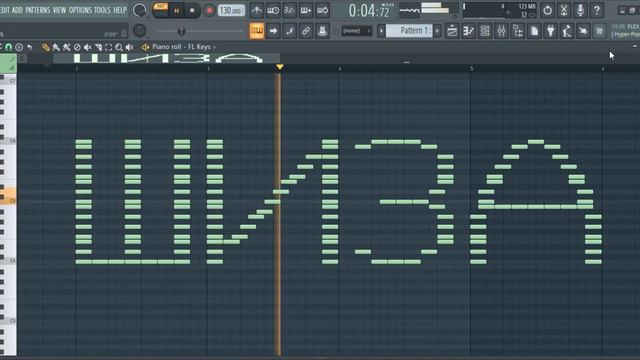
Task: Open piano roll magnet snap options
Action: tap(8, 47)
